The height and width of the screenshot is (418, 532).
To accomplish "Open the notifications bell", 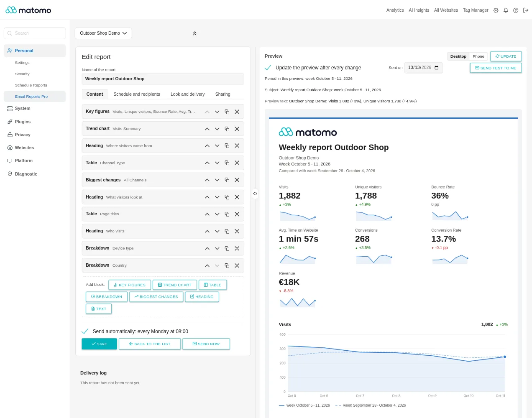I will (506, 10).
